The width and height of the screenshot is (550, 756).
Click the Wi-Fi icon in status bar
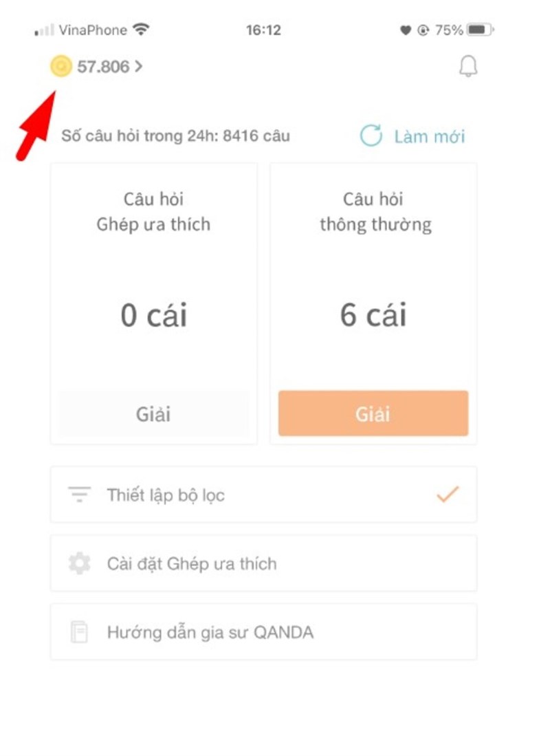[140, 29]
